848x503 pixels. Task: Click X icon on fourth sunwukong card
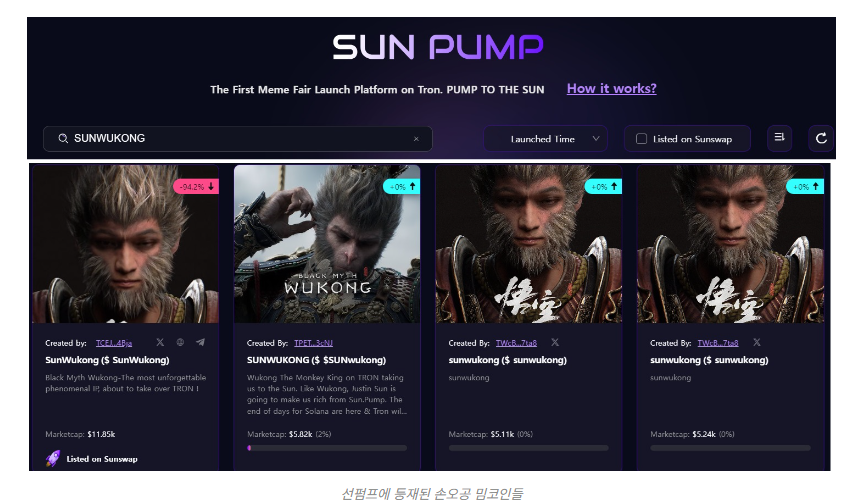pyautogui.click(x=756, y=342)
